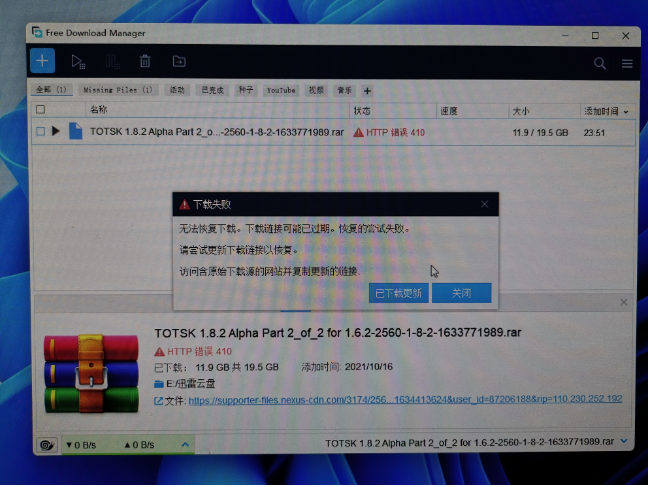Switch to the 活动 tab
Image resolution: width=648 pixels, height=487 pixels.
click(177, 90)
